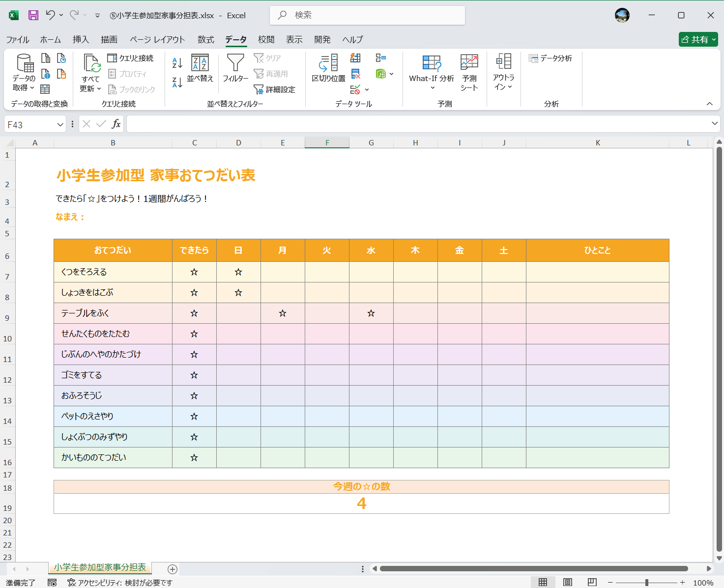Open the クエリと接続 pane button
The height and width of the screenshot is (588, 724).
coord(130,58)
